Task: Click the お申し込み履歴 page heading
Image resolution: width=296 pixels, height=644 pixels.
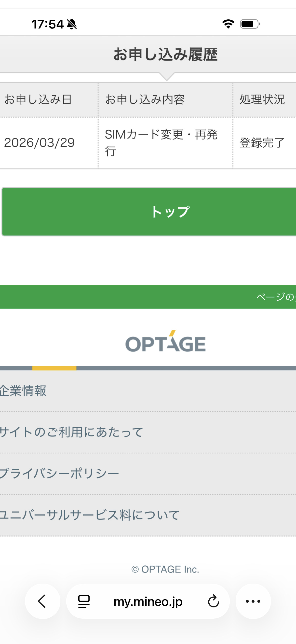Action: coord(165,54)
